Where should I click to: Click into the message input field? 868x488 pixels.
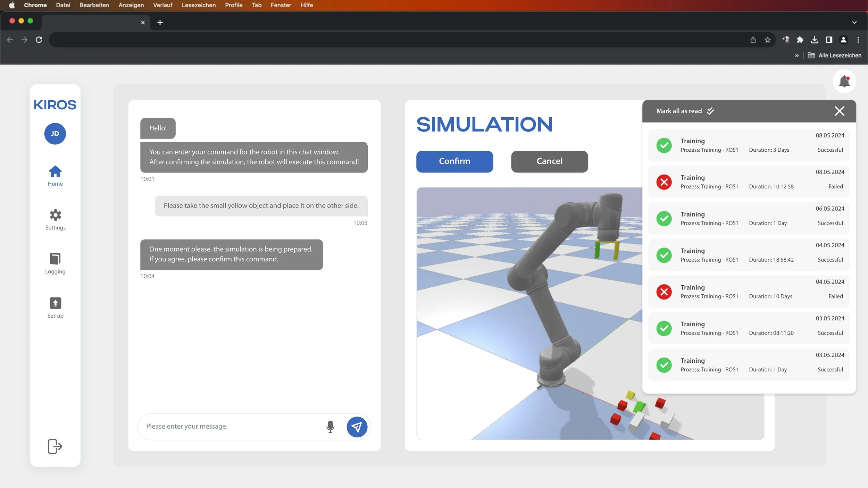229,427
